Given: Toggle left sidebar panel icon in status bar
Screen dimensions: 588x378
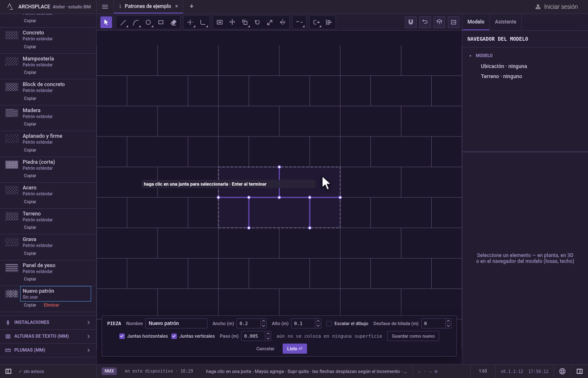Looking at the screenshot, I should click(x=8, y=371).
